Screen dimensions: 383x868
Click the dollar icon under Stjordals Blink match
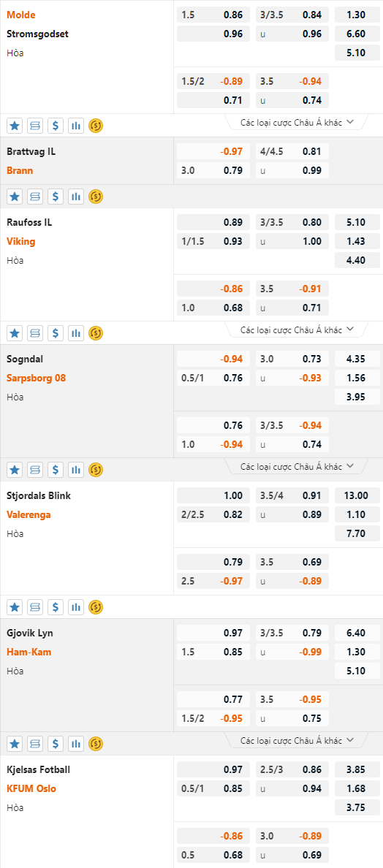coord(56,606)
